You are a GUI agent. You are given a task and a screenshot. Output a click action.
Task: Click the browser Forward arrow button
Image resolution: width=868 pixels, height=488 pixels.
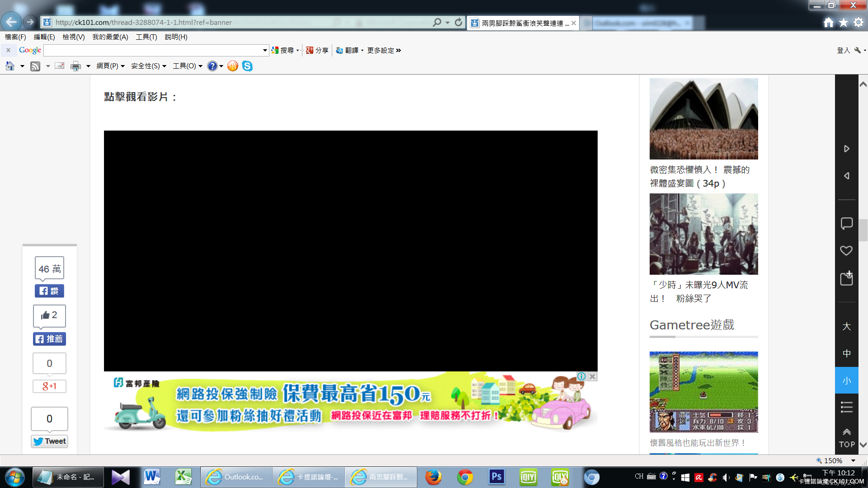click(30, 22)
